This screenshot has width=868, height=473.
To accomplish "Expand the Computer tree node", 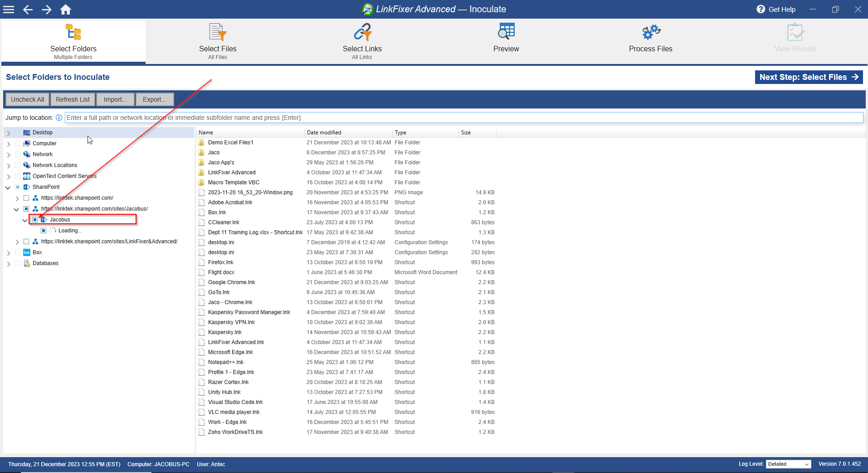I will click(9, 144).
